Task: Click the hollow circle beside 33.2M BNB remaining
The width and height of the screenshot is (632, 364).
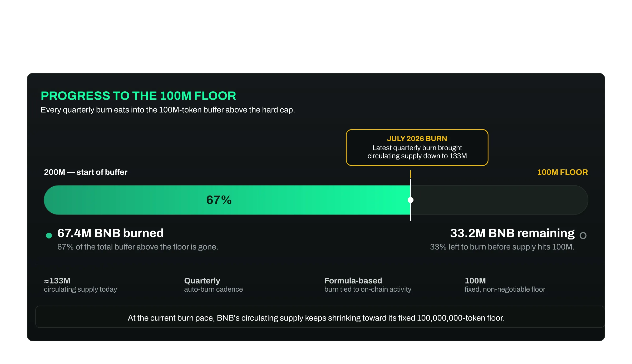Action: coord(583,235)
